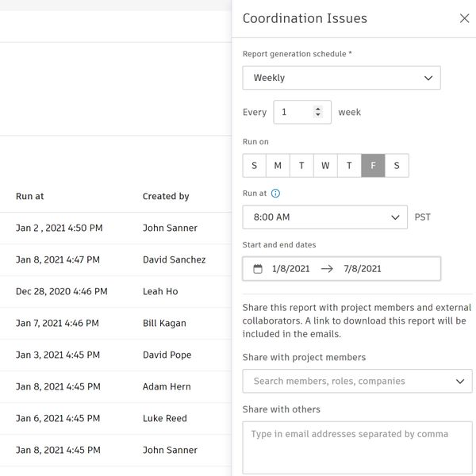This screenshot has height=476, width=476.
Task: Click the calendar icon in date field
Action: pos(258,269)
